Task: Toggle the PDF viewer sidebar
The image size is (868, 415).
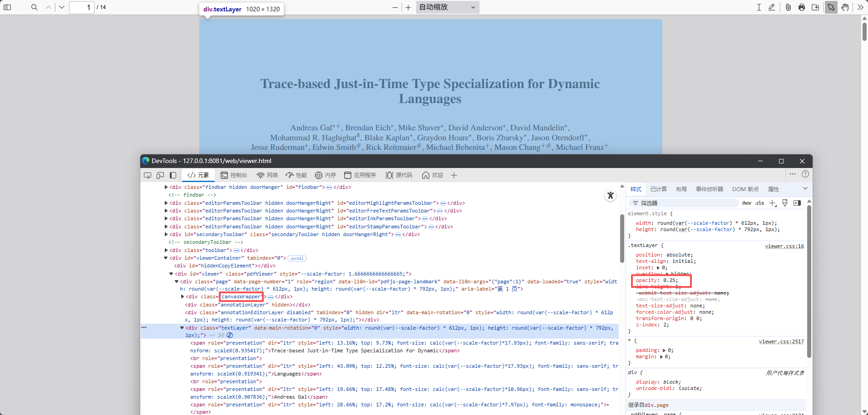Action: [7, 7]
